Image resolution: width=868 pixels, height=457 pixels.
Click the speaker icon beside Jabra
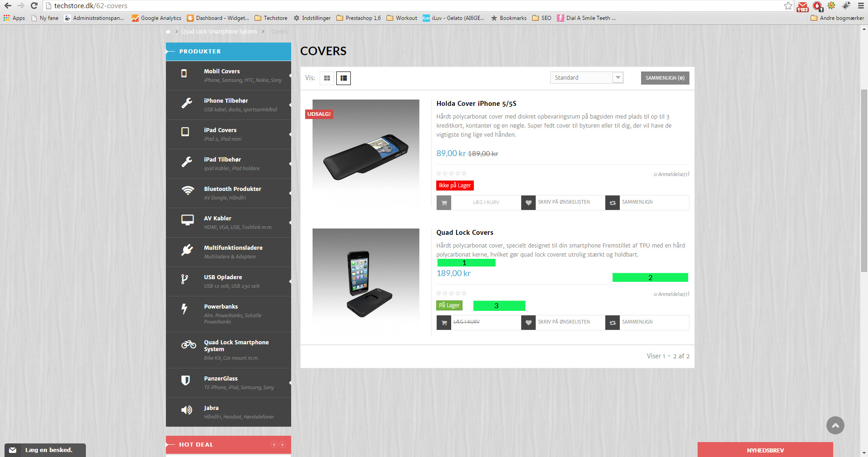coord(187,410)
